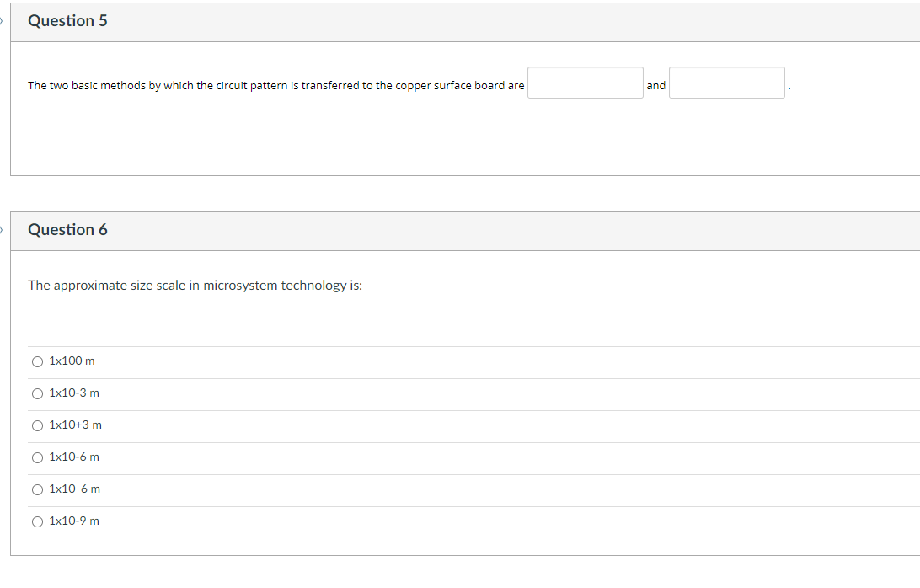Viewport: 920px width, 588px height.
Task: Click the microsystem technology question text
Action: click(x=195, y=286)
